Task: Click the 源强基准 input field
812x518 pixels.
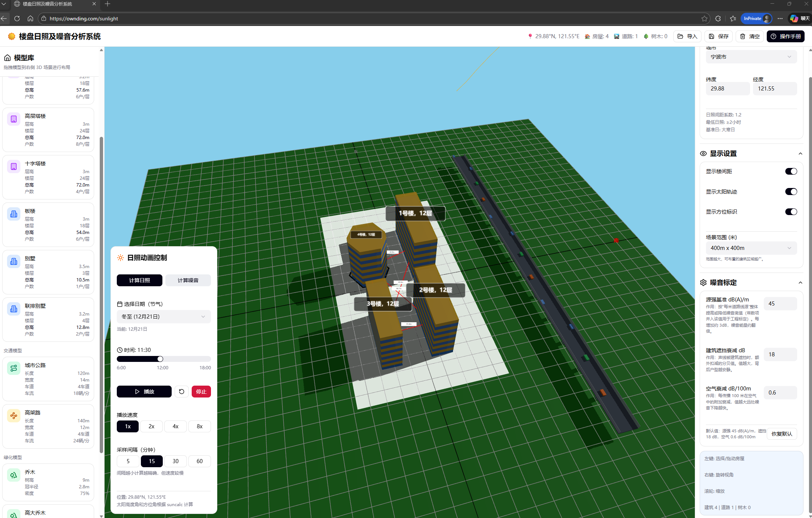Action: [780, 304]
